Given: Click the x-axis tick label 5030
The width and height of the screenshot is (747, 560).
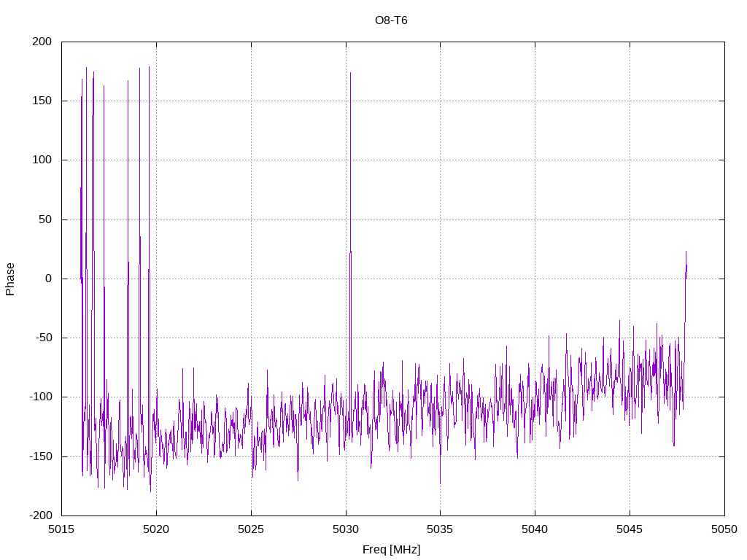Looking at the screenshot, I should point(346,529).
